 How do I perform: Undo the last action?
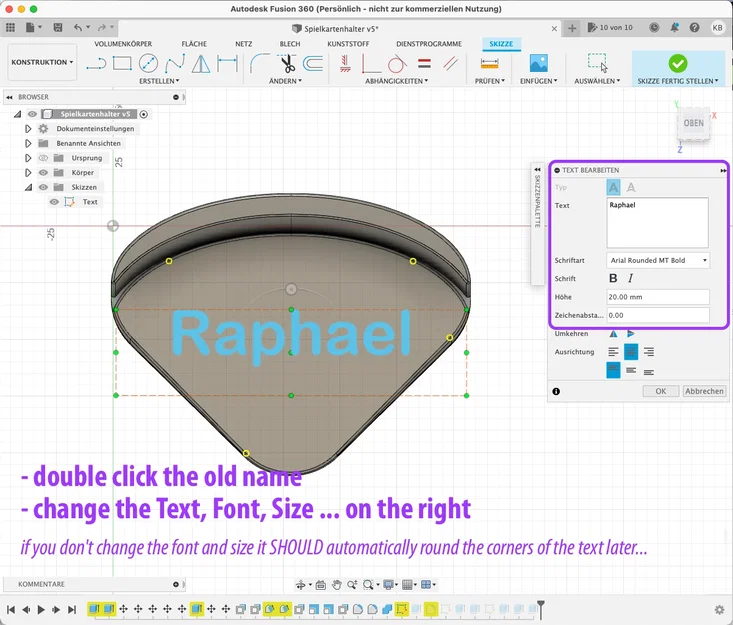coord(78,28)
